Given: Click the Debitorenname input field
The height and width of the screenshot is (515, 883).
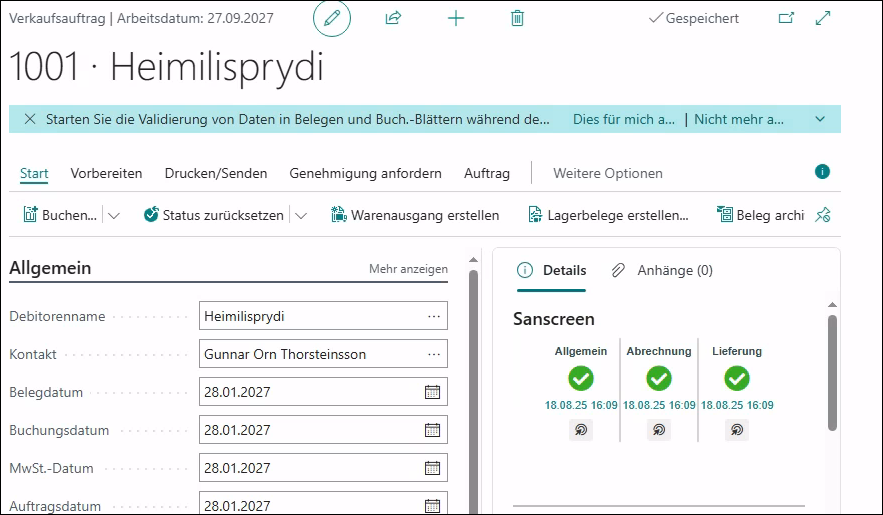Looking at the screenshot, I should 310,316.
